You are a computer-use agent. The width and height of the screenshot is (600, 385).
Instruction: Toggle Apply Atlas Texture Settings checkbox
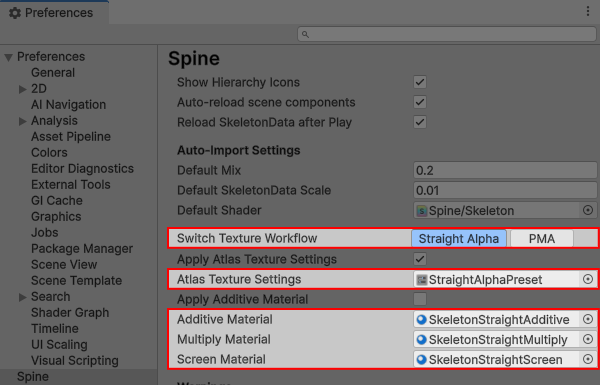420,259
